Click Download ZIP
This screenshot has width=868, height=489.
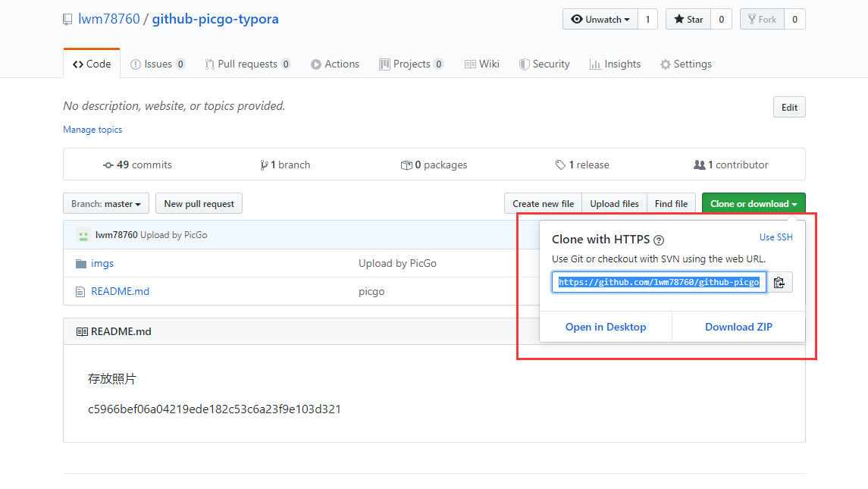[x=738, y=327]
